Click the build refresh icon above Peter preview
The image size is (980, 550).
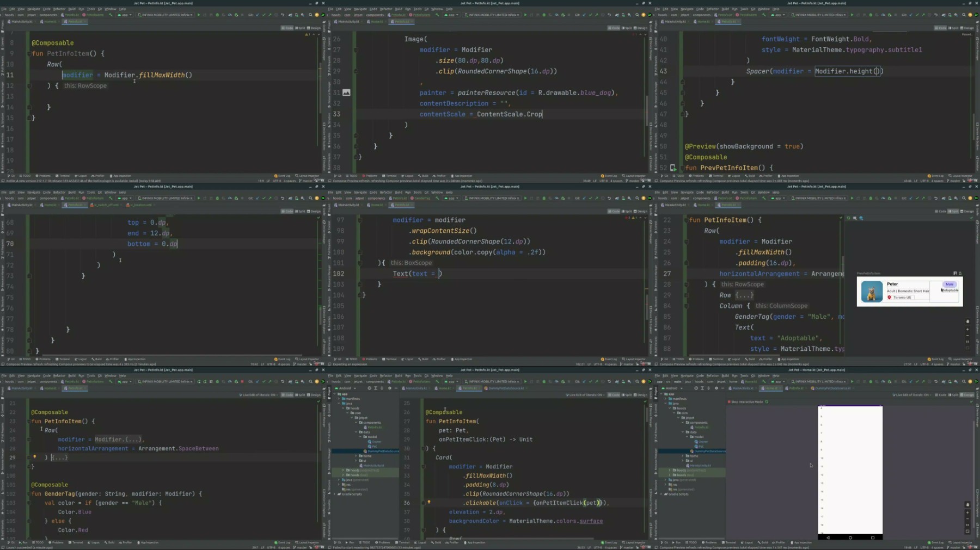[848, 218]
